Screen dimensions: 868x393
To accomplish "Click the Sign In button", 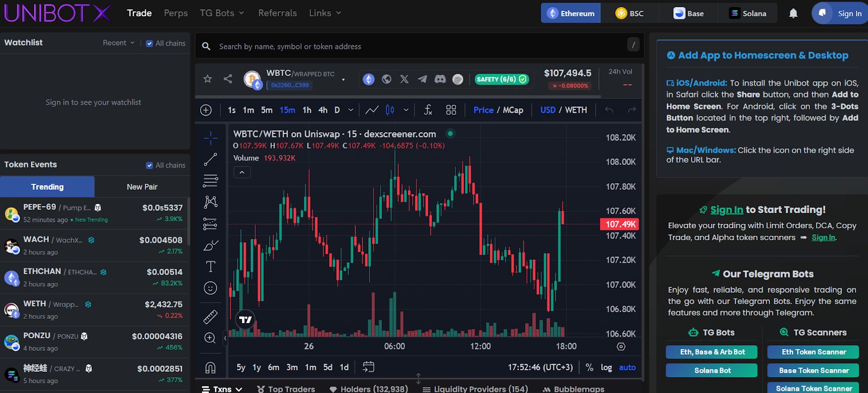I will (x=841, y=14).
